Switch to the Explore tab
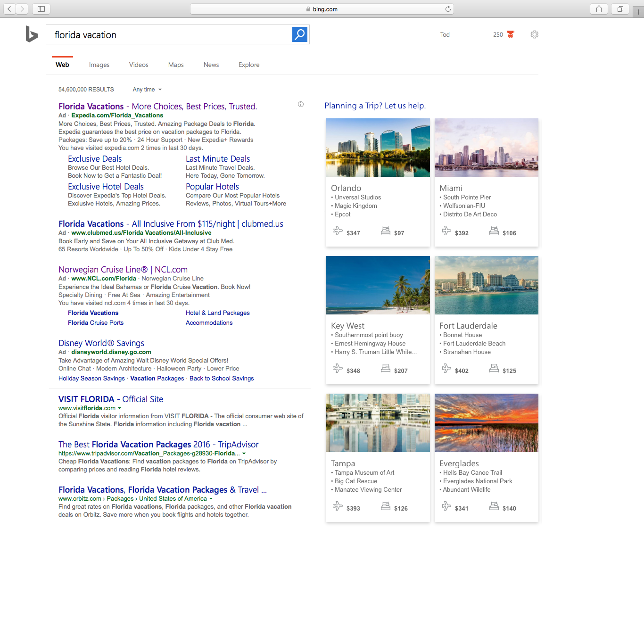Viewport: 644px width, 644px height. [x=249, y=65]
